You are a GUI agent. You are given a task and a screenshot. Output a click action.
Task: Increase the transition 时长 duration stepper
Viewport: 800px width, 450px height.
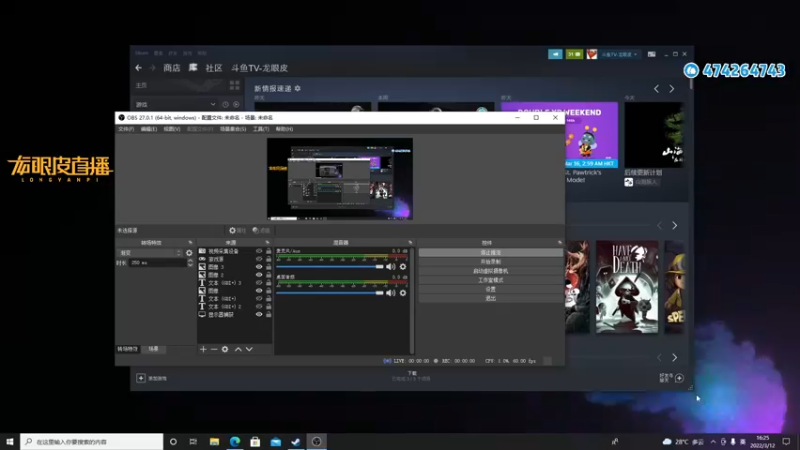click(x=191, y=261)
